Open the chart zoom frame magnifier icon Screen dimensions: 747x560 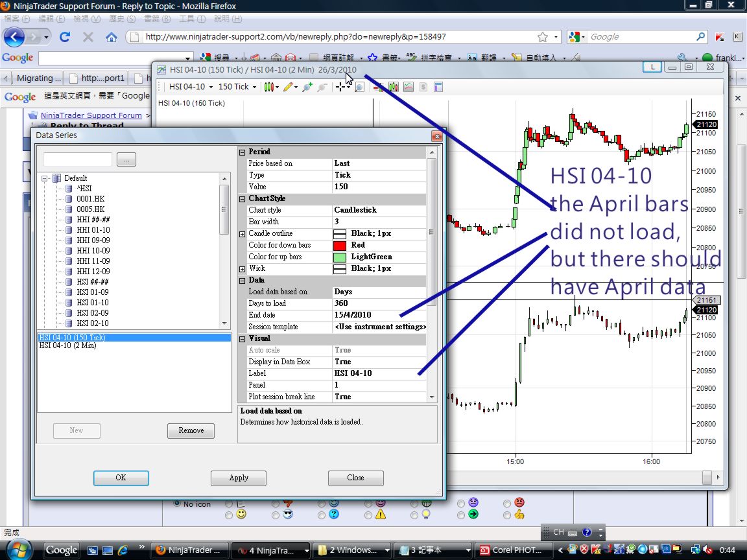coord(359,87)
